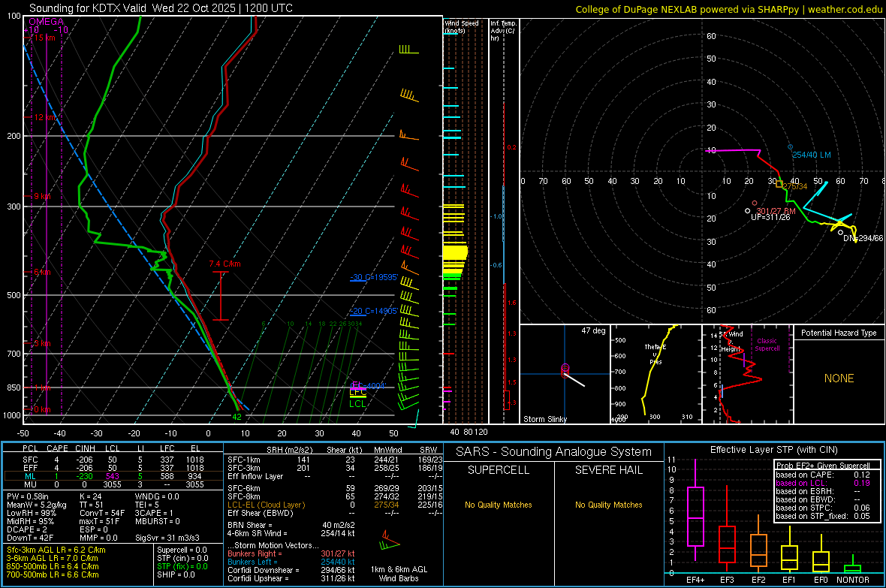Click the ConvT = 54F value
This screenshot has width=886, height=588.
(x=101, y=513)
